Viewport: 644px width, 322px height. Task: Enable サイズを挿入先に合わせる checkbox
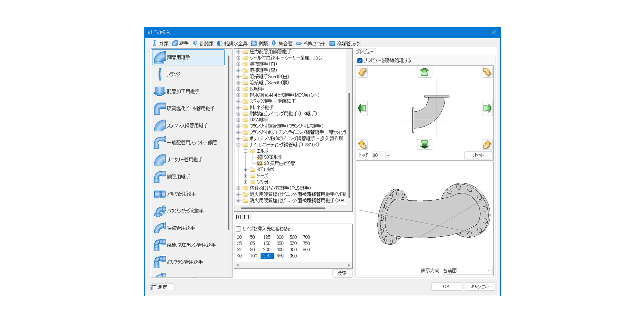pyautogui.click(x=239, y=229)
